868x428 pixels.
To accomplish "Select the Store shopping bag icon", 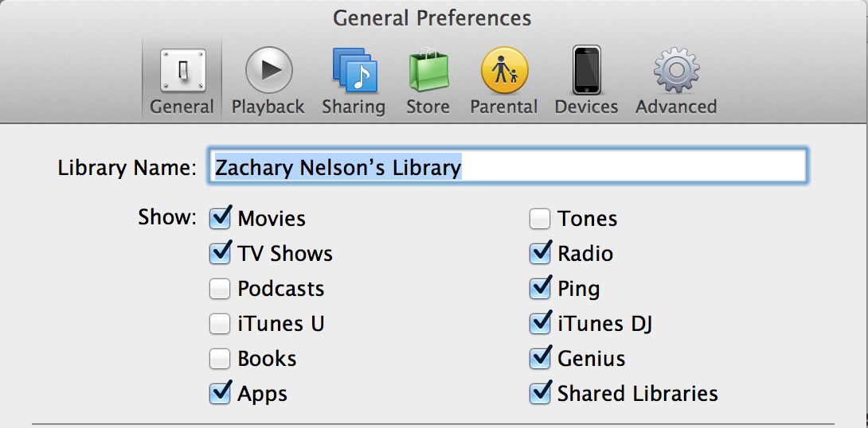I will click(428, 70).
